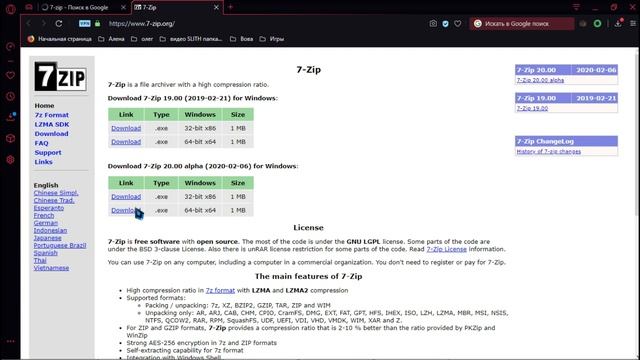Screen dimensions: 640x360
Task: Open the Easy Setup menu icon
Action: click(x=633, y=24)
